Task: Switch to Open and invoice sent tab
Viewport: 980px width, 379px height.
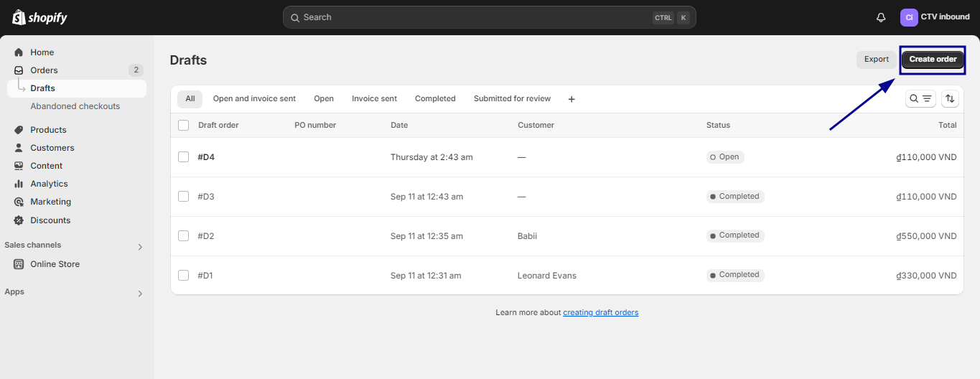Action: (254, 99)
